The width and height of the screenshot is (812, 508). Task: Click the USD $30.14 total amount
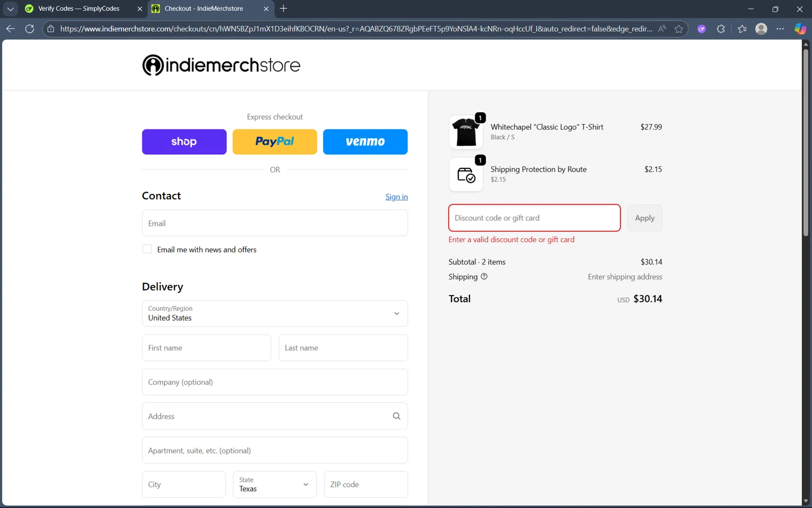[639, 299]
